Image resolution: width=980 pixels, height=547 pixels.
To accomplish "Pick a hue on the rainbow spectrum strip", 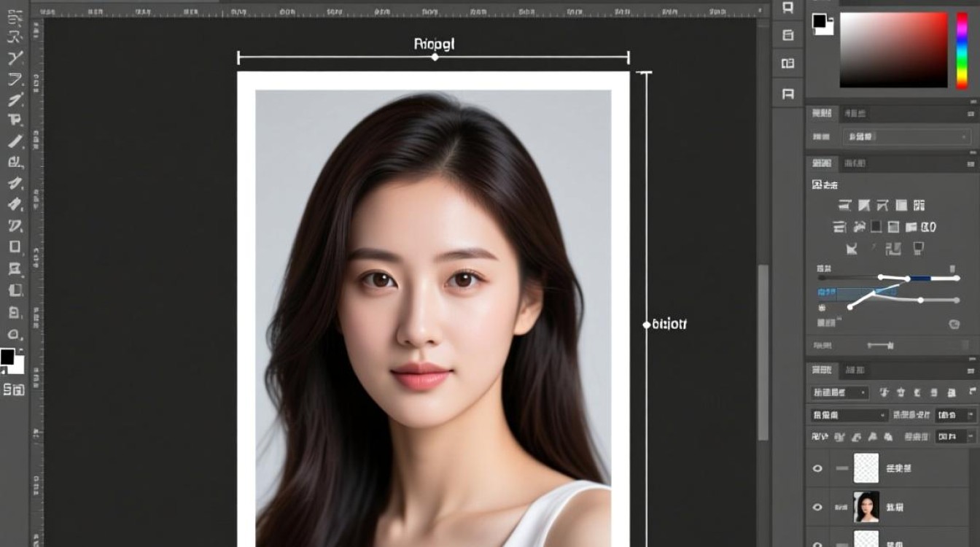I will tap(962, 50).
